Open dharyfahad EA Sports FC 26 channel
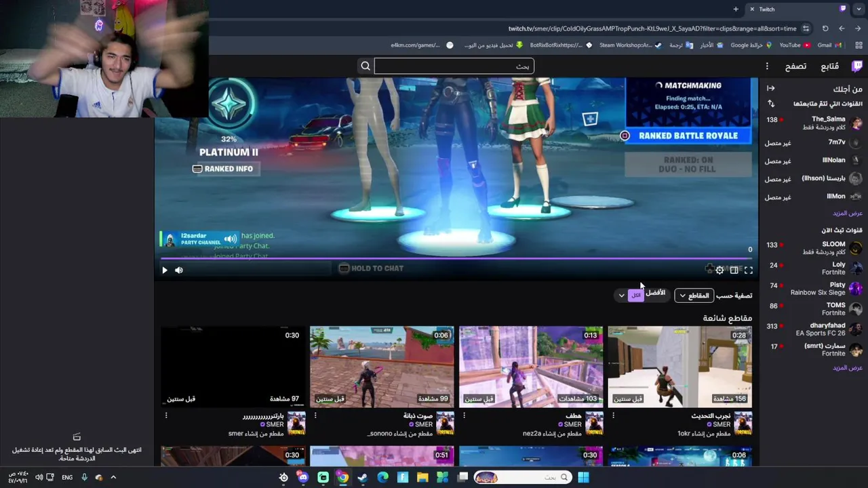Viewport: 868px width, 488px height. tap(814, 329)
